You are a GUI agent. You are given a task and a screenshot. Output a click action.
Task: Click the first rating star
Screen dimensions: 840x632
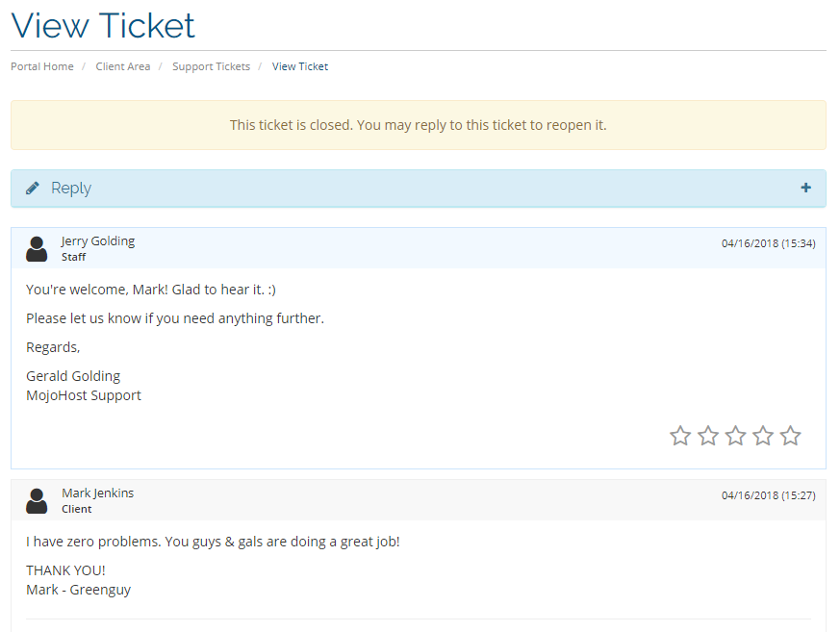(x=680, y=436)
